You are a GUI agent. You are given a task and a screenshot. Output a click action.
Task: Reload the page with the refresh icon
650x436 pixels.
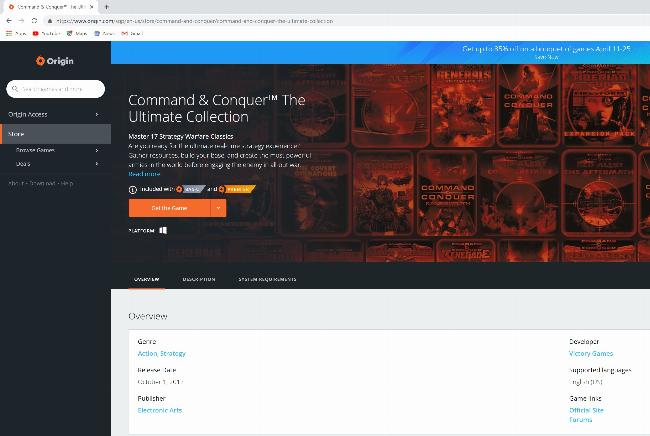click(34, 21)
